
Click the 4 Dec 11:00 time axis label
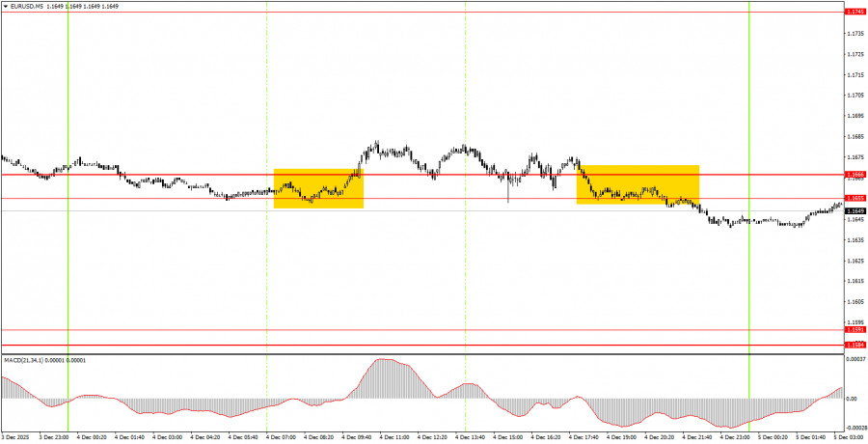tap(395, 436)
